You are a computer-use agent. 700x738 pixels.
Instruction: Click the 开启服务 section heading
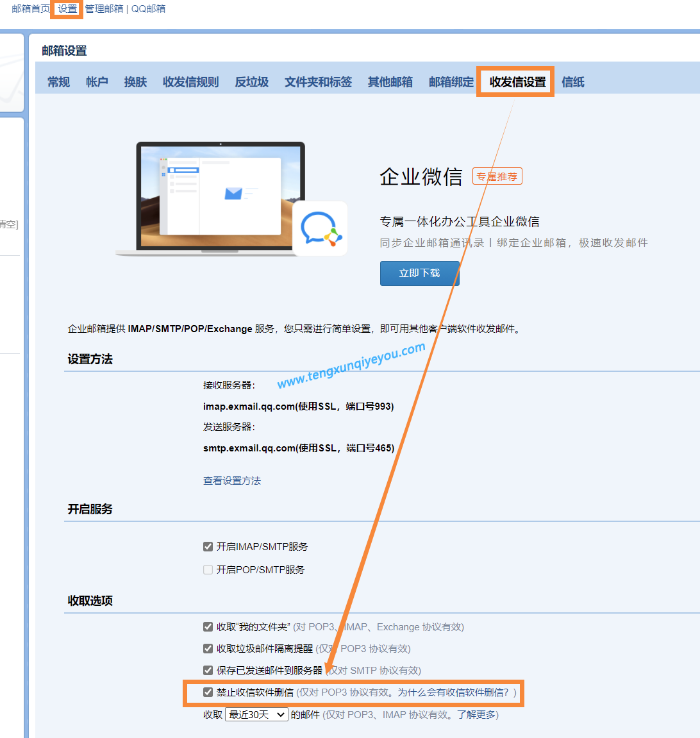(x=90, y=509)
